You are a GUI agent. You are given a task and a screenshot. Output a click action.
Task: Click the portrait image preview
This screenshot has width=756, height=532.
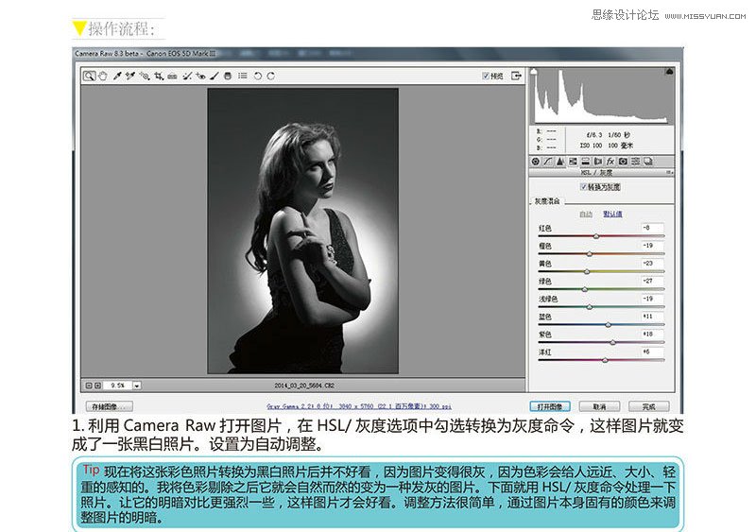click(302, 231)
